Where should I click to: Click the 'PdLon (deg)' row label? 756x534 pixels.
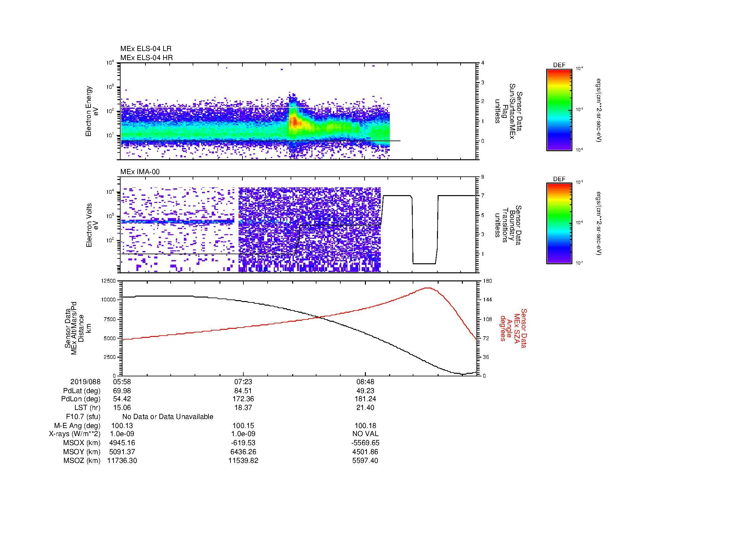(81, 399)
